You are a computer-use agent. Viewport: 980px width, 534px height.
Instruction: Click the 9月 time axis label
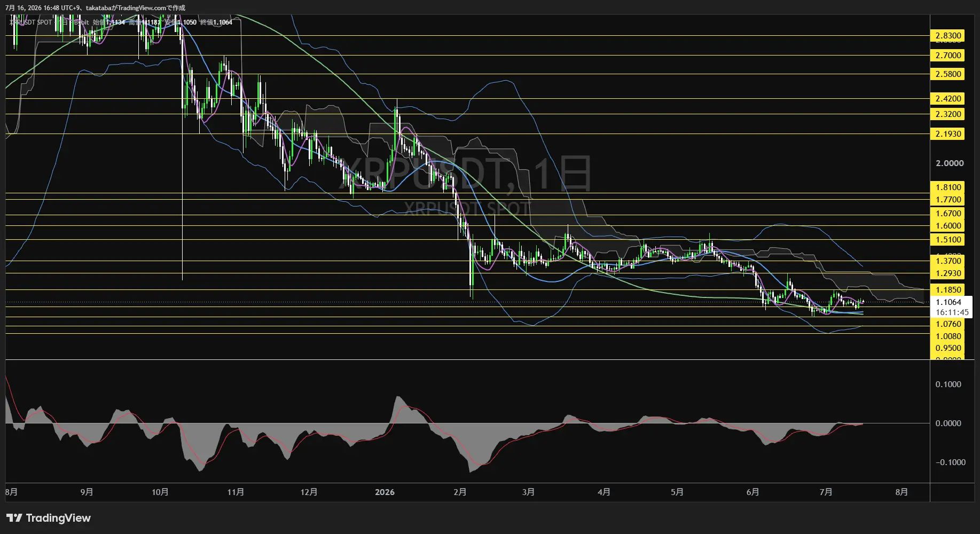[87, 492]
